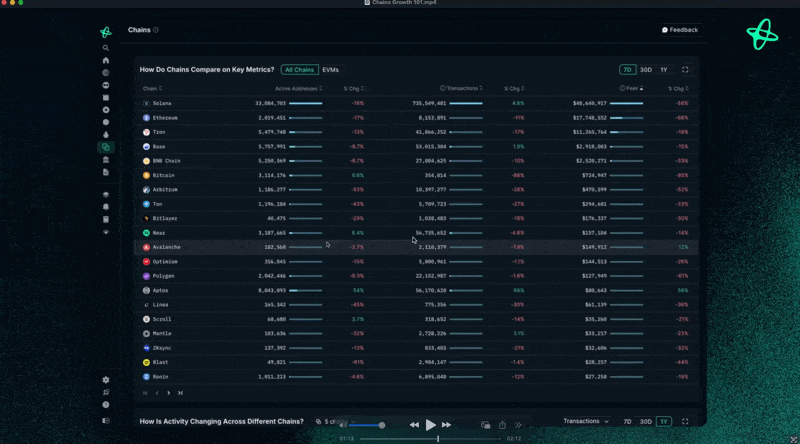Select 7D range for key metrics table
The width and height of the screenshot is (800, 444).
(627, 70)
